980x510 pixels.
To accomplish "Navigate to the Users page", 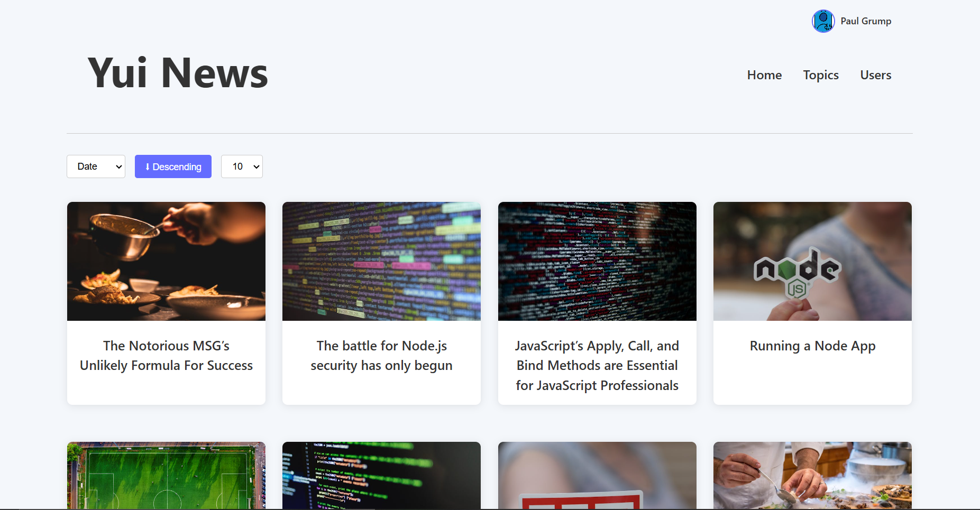I will 875,75.
